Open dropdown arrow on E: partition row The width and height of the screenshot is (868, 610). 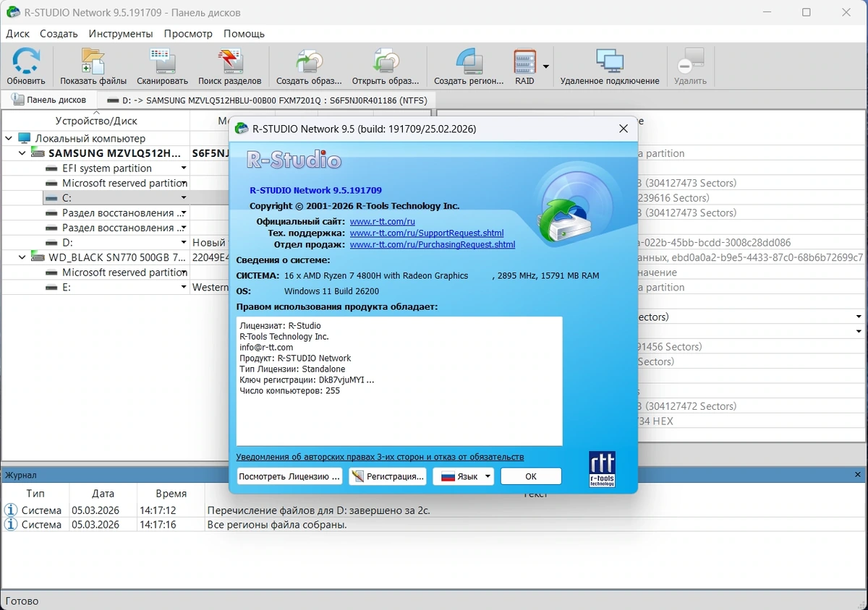tap(184, 287)
